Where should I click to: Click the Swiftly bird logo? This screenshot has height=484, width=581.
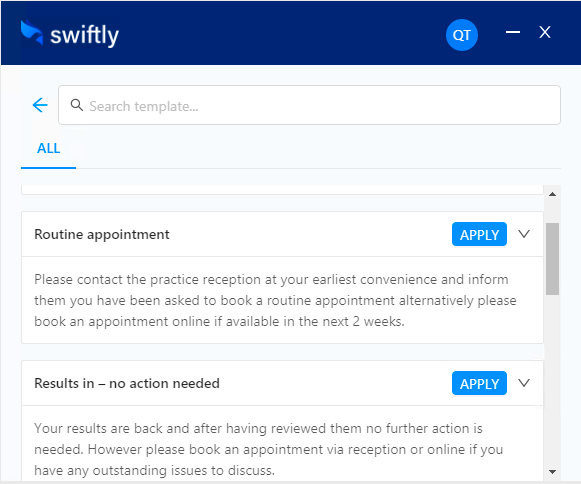32,32
